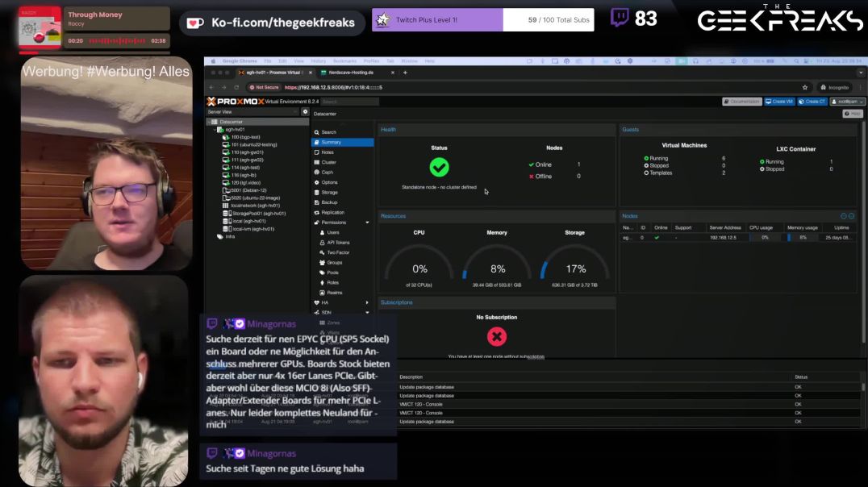Close the Nerdscave-Hosting.de tab
This screenshot has width=868, height=487.
click(393, 73)
